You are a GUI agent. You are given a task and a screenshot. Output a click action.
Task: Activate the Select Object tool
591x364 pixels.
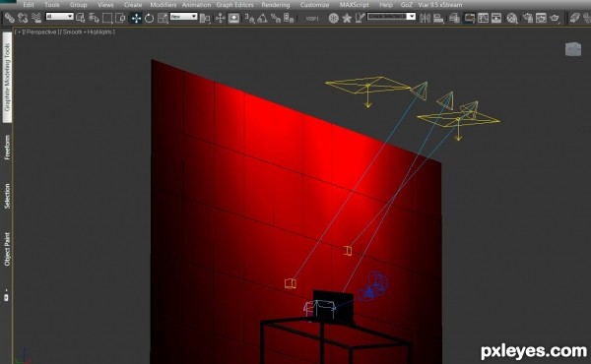(x=81, y=18)
